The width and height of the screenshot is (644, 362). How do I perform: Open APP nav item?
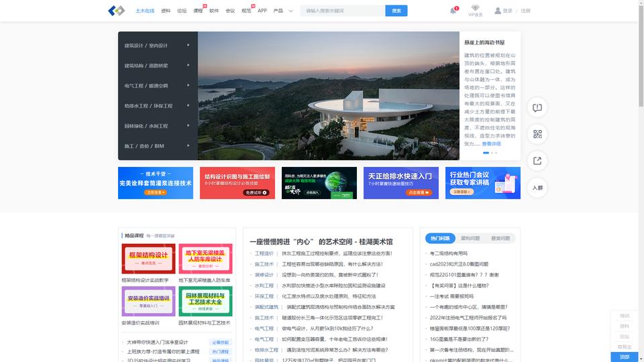pyautogui.click(x=262, y=11)
